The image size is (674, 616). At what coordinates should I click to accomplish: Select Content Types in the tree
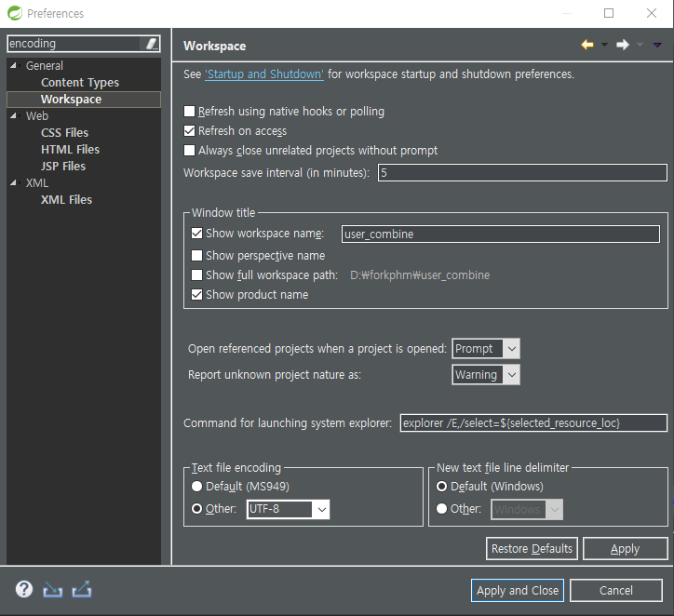(80, 83)
